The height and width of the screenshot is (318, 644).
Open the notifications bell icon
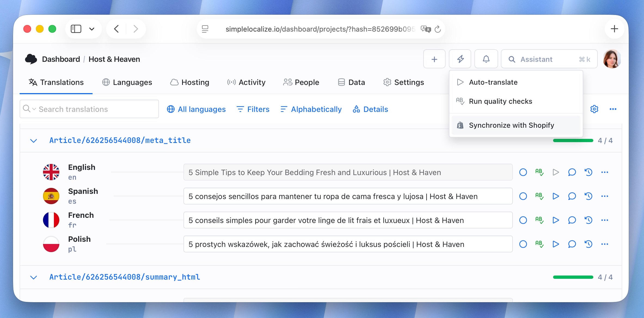click(x=486, y=59)
